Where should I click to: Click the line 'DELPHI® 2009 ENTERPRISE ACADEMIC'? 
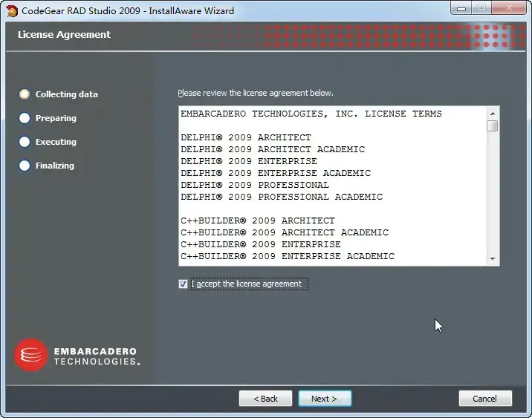[276, 173]
